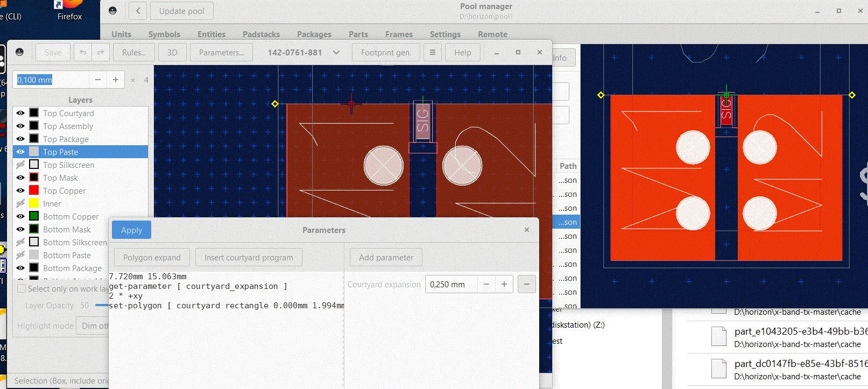Go to the Packages tab
This screenshot has height=389, width=868.
[314, 34]
